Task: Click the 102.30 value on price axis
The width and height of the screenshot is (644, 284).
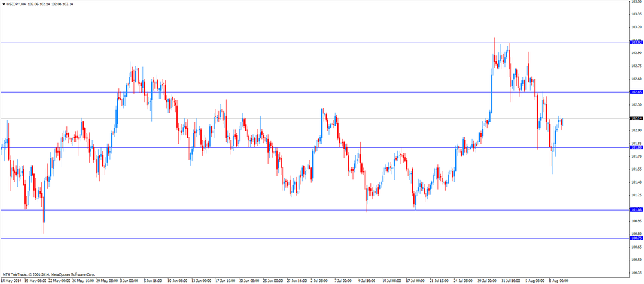Action: 636,105
